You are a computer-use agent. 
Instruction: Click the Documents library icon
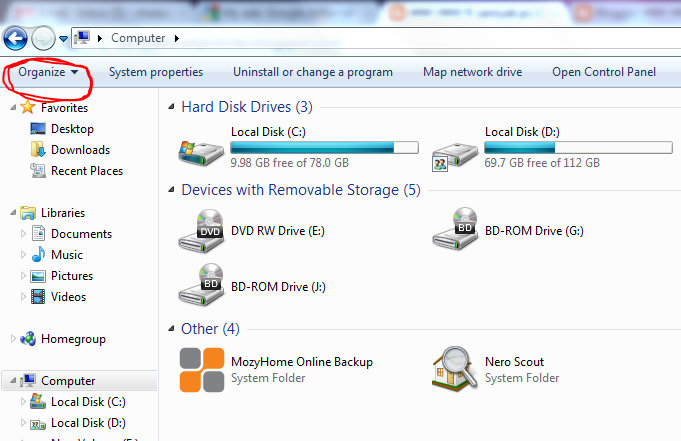coord(38,233)
